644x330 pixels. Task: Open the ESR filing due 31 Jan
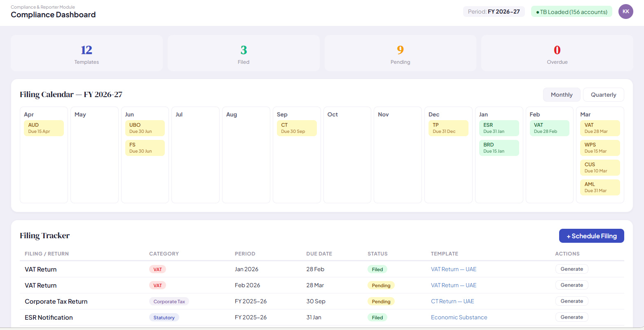499,128
